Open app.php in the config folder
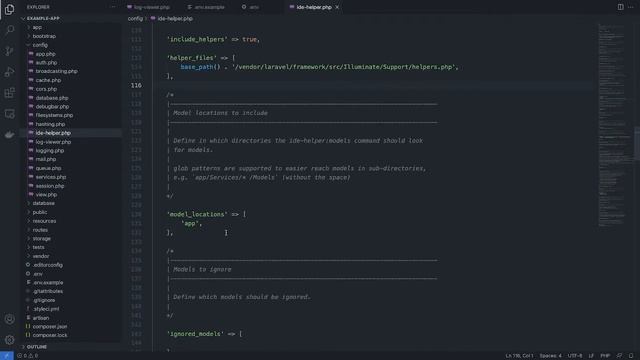Image resolution: width=640 pixels, height=360 pixels. click(x=45, y=54)
